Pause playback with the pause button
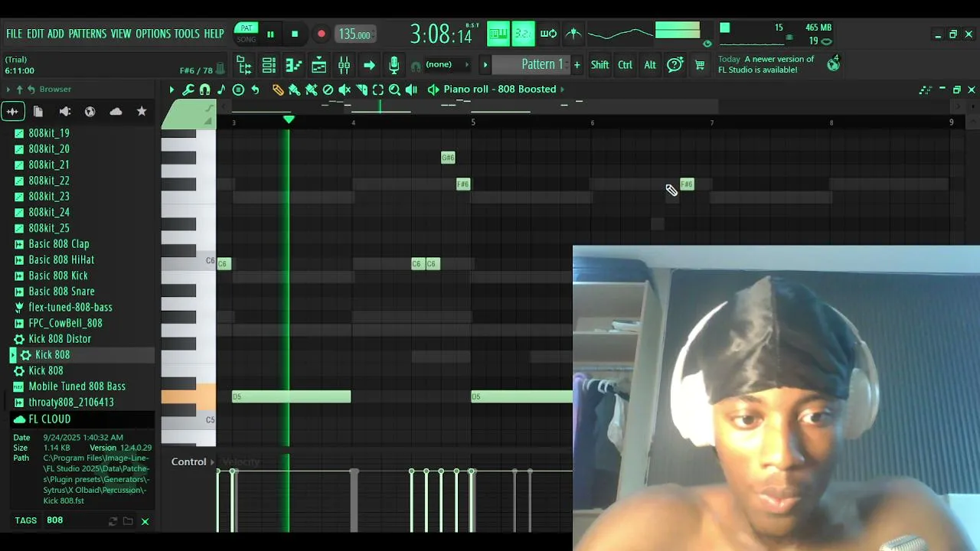 [270, 34]
